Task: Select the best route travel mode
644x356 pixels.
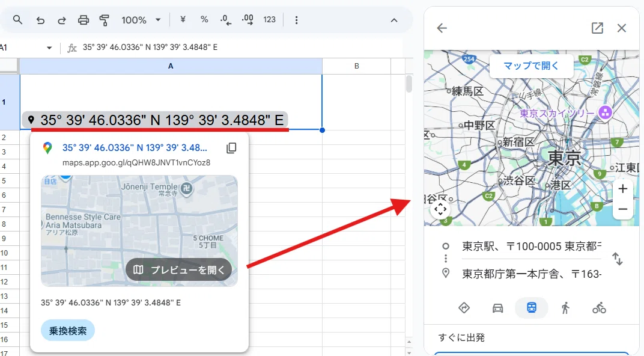Action: pos(464,308)
